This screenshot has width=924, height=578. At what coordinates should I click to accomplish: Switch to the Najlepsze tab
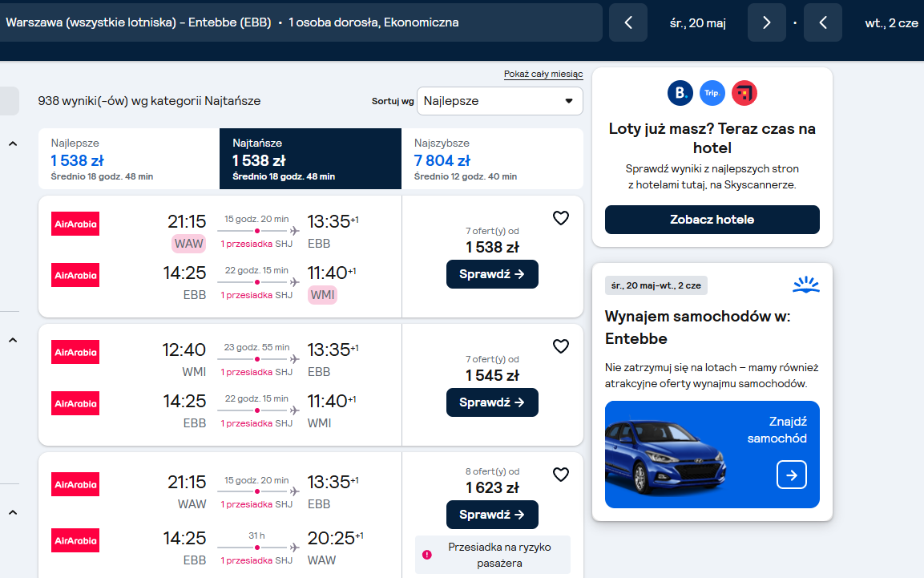click(x=129, y=159)
